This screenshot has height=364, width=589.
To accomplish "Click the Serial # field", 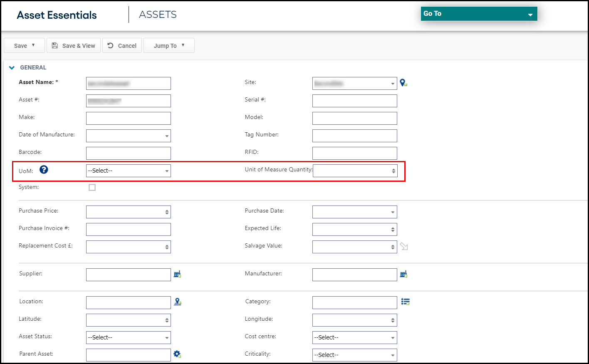I will pos(355,101).
